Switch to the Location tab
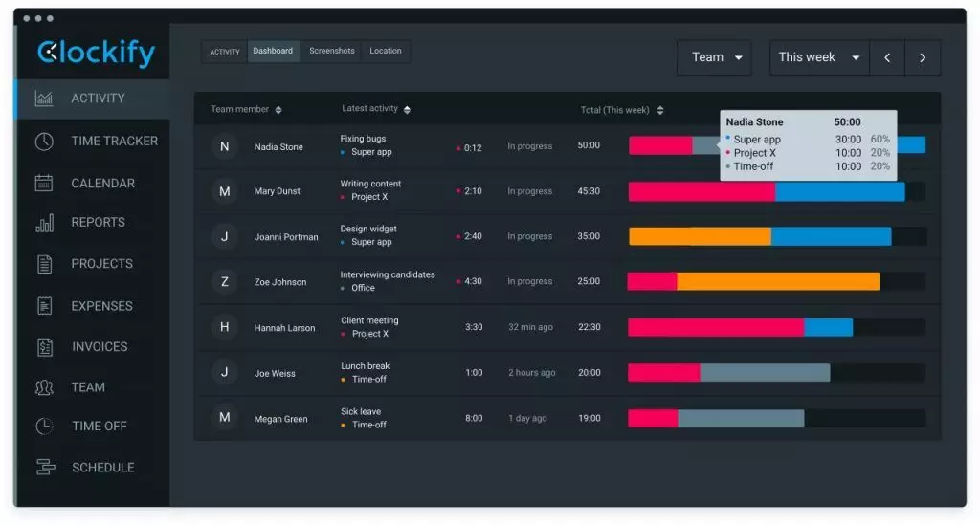This screenshot has width=980, height=526. 386,52
